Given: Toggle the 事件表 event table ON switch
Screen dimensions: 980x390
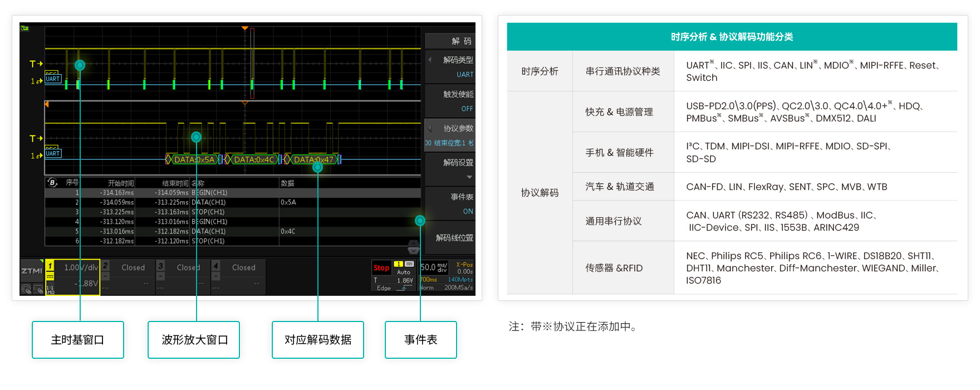Looking at the screenshot, I should tap(450, 204).
